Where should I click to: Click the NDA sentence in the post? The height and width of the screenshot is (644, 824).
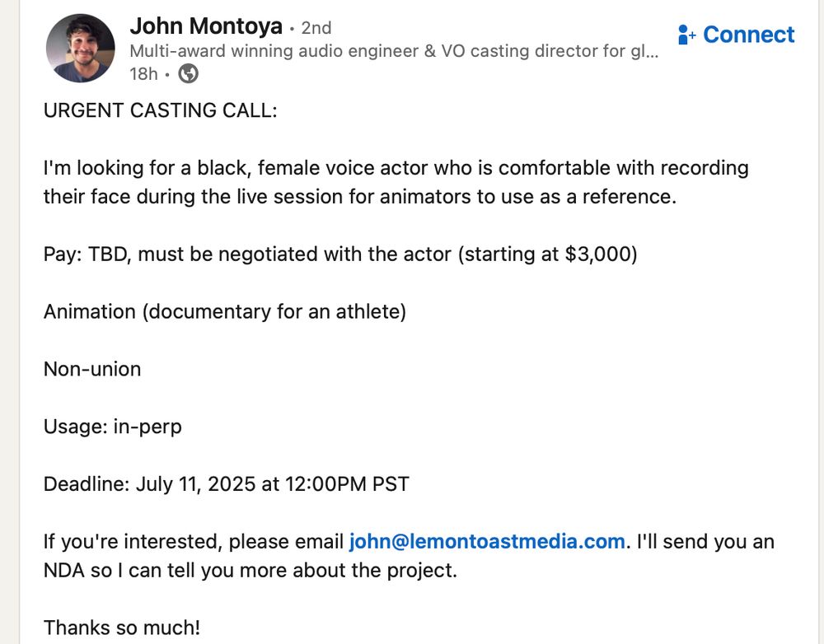(x=250, y=571)
